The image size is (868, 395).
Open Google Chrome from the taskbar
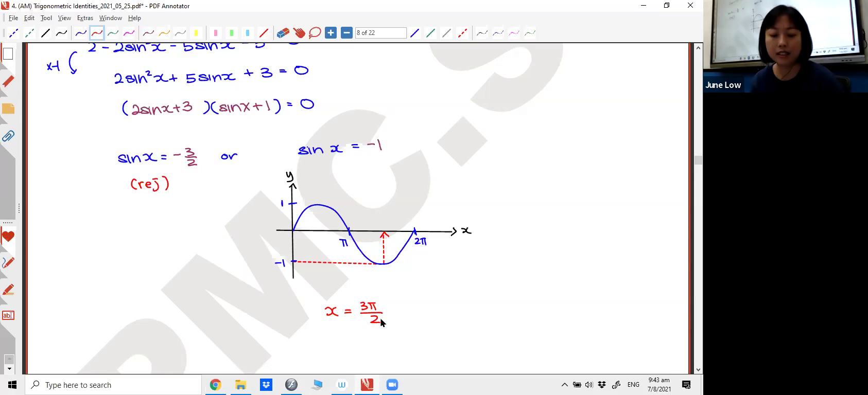pyautogui.click(x=215, y=385)
